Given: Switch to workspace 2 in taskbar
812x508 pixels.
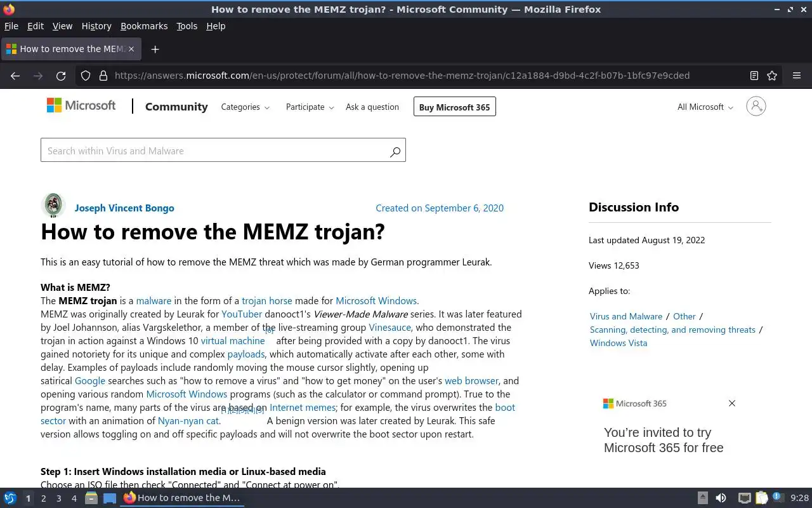Looking at the screenshot, I should coord(43,498).
